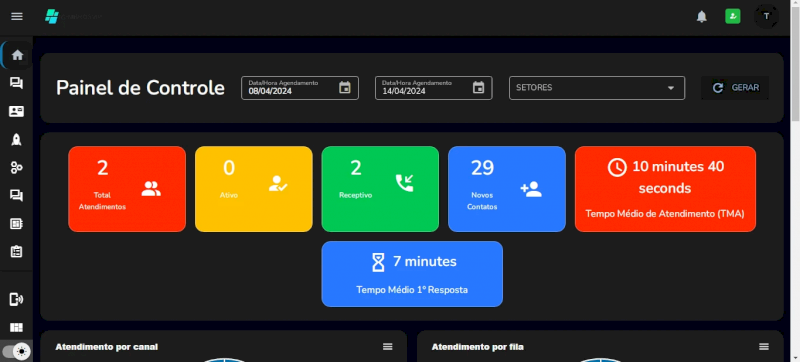800x362 pixels.
Task: Open the contacts card icon in sidebar
Action: [x=17, y=112]
